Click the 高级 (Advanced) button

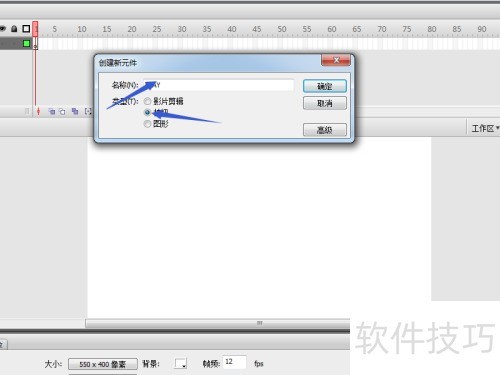tap(325, 130)
